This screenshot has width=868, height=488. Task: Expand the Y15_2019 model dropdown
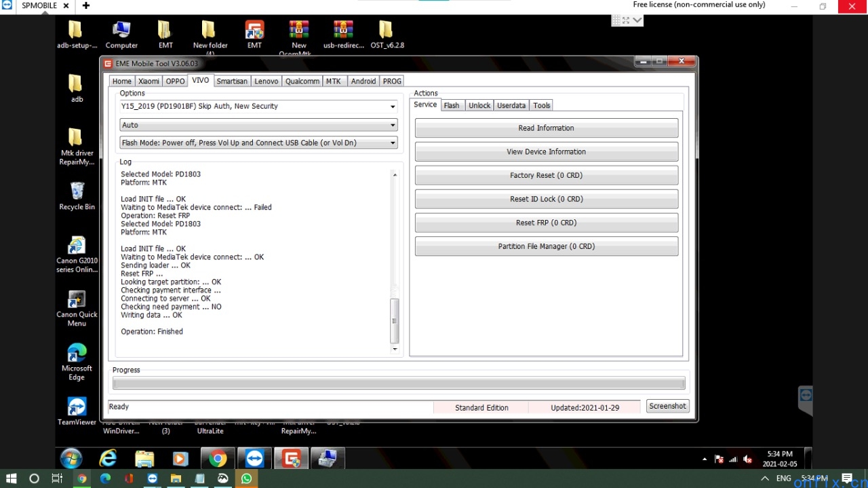pos(393,107)
